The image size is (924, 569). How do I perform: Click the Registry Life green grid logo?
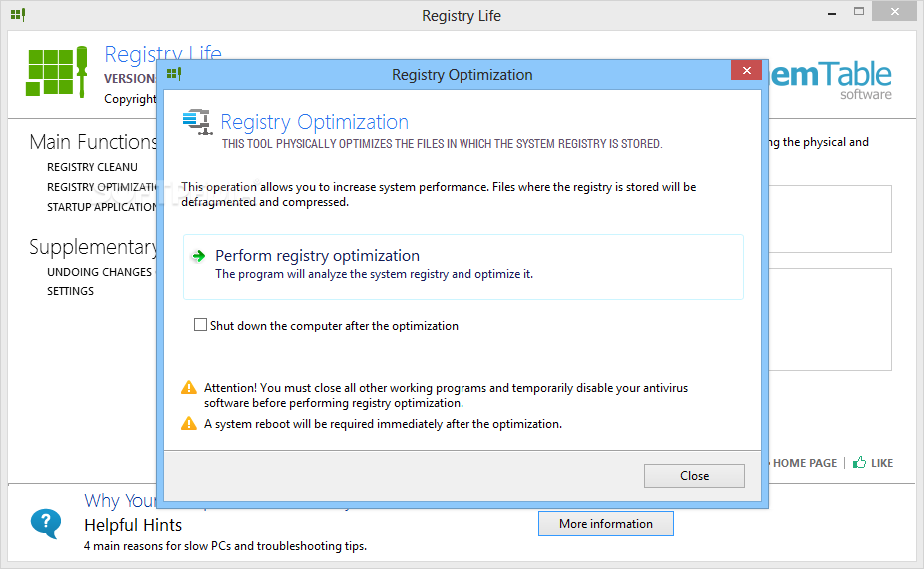tap(57, 71)
